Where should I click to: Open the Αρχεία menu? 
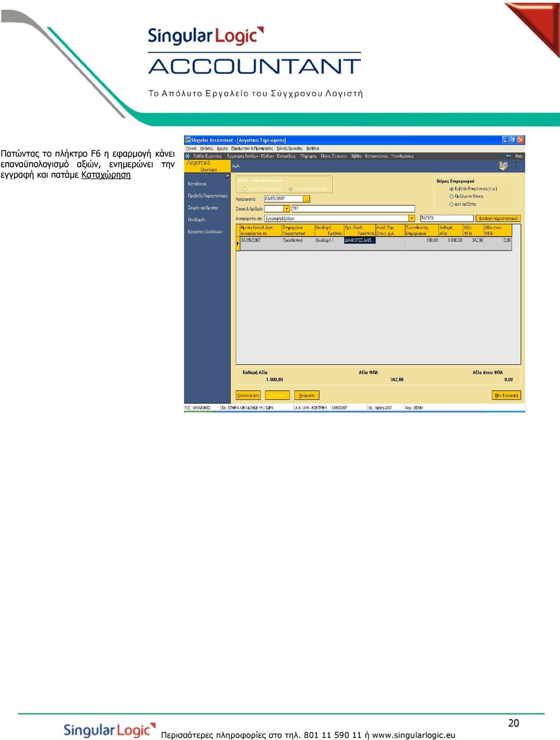(x=222, y=148)
